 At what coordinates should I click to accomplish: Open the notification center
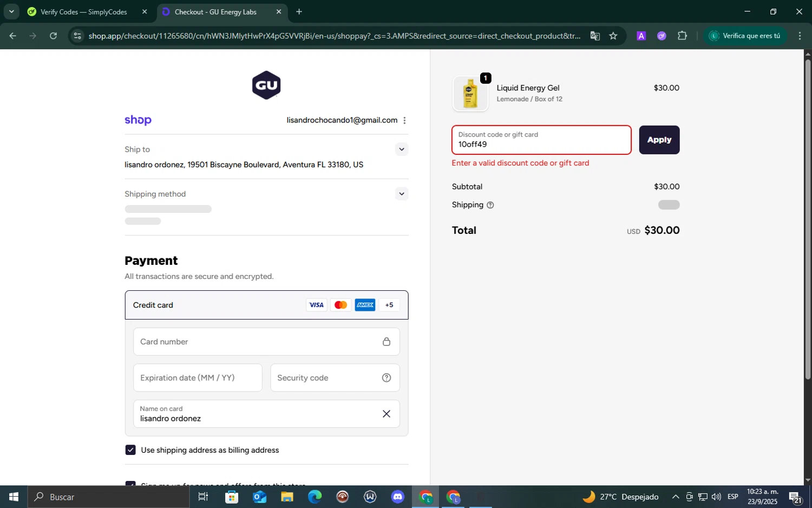(796, 497)
